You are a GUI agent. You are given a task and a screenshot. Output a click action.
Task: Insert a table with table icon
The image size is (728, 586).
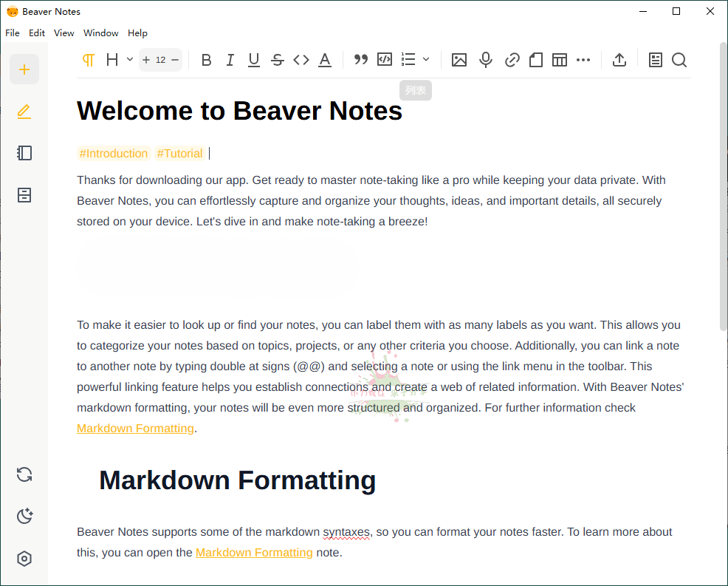tap(560, 60)
